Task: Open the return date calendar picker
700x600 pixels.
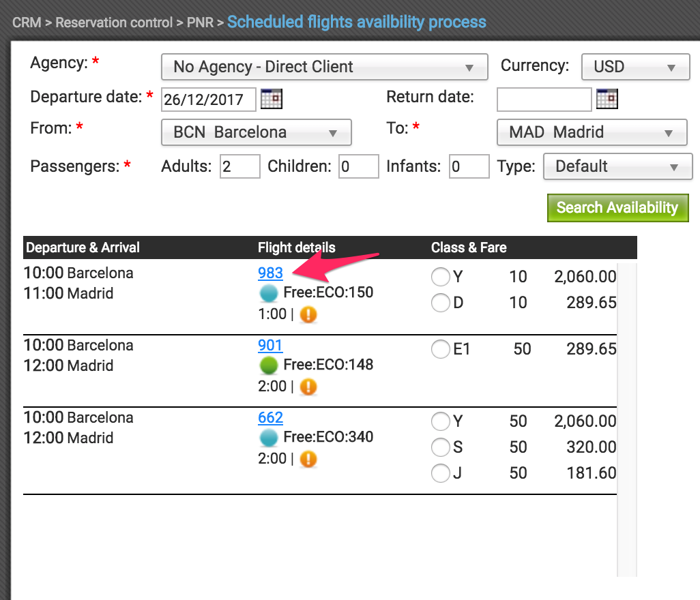Action: 607,99
